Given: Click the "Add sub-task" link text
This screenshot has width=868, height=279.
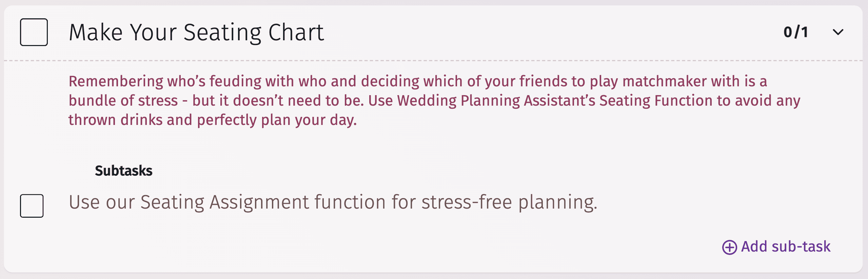Looking at the screenshot, I should 786,246.
